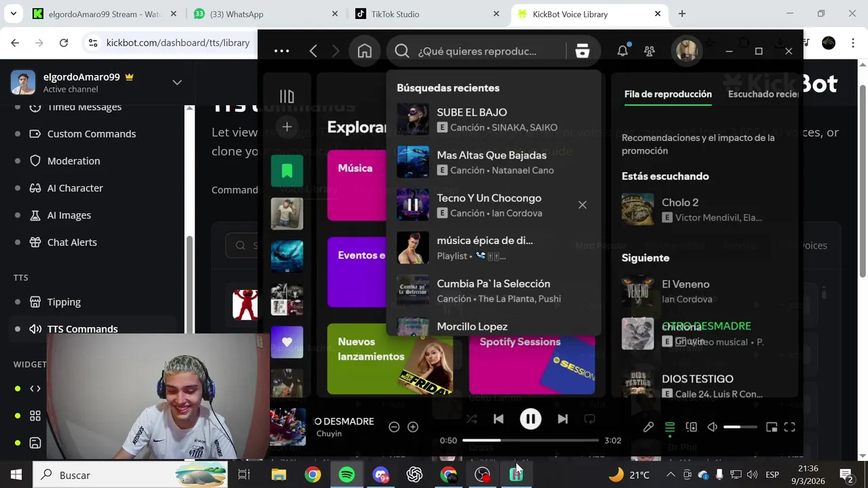This screenshot has width=868, height=488.
Task: Enter Spotify full screen mode
Action: click(790, 427)
